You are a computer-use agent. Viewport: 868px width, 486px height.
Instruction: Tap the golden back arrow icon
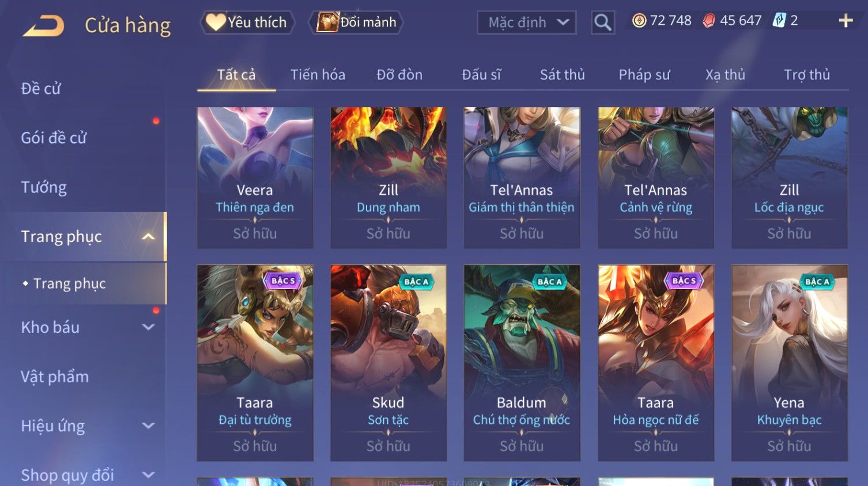(43, 26)
